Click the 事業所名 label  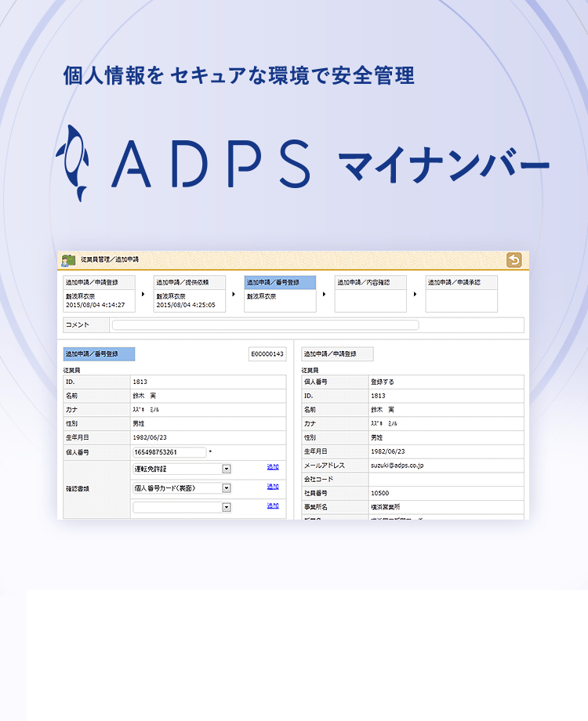[316, 507]
